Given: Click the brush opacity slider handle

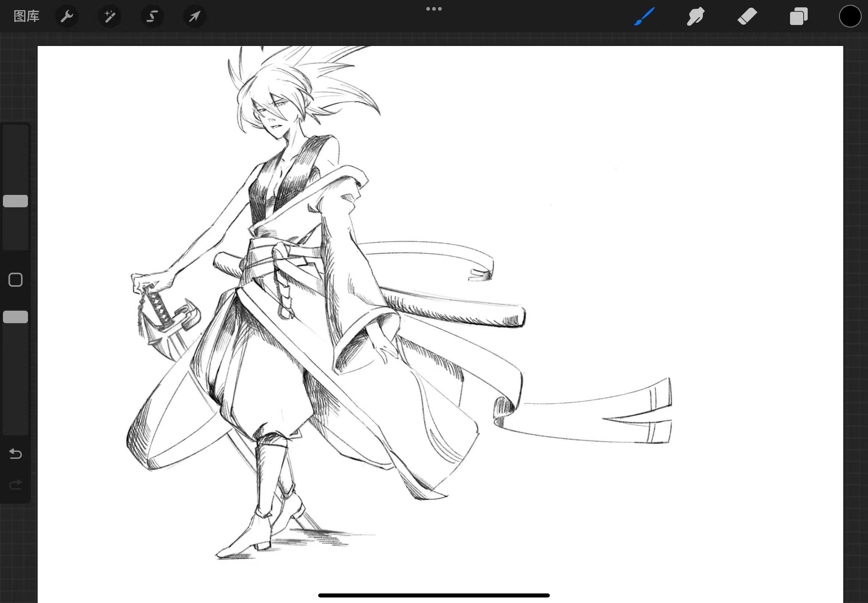Looking at the screenshot, I should (x=15, y=317).
